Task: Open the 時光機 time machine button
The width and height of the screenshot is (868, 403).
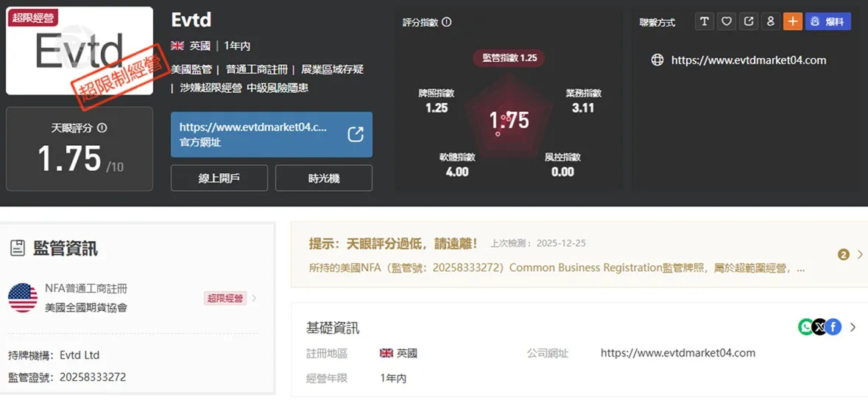Action: 324,178
